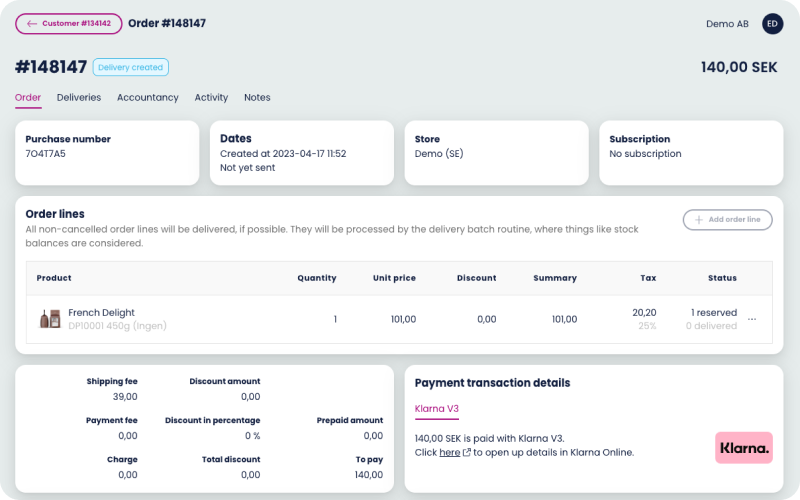Screen dimensions: 800x500
Task: Click the Klarna logo badge
Action: (743, 448)
